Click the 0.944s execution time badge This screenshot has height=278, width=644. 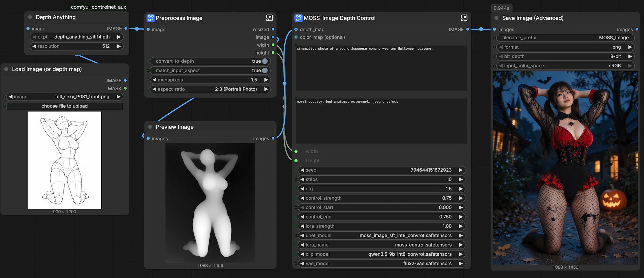(502, 8)
